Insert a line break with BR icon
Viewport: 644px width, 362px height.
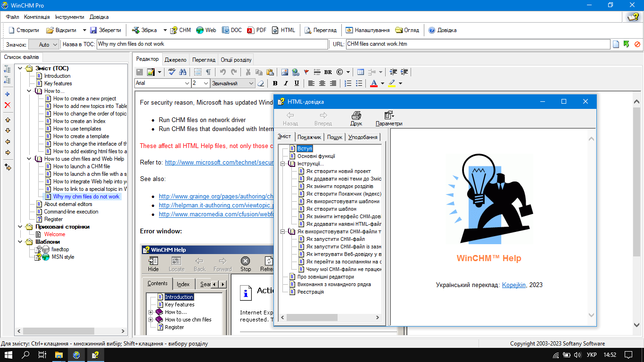(328, 72)
